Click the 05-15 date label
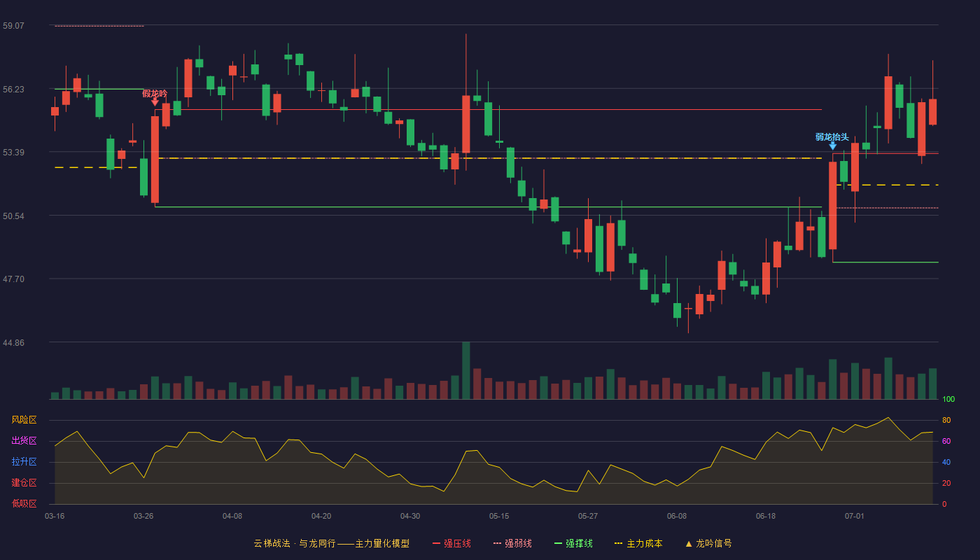Image resolution: width=980 pixels, height=560 pixels. coord(499,516)
